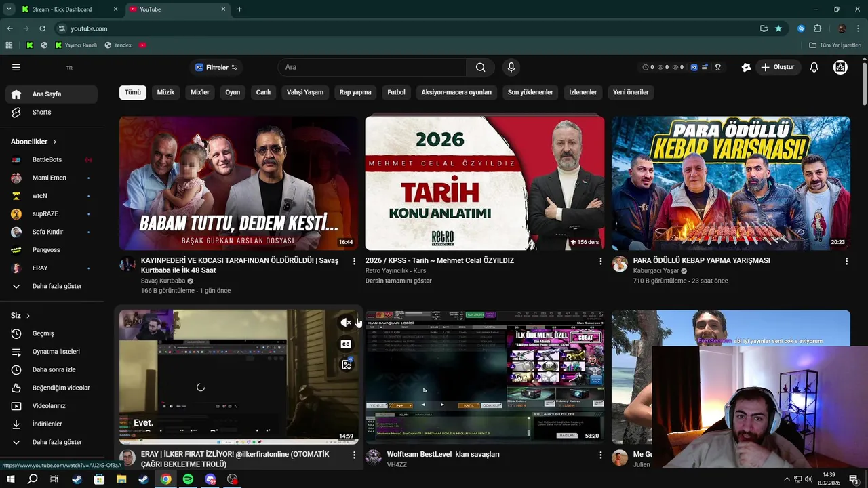Open the Siz section chevron
The width and height of the screenshot is (868, 488).
click(x=28, y=316)
